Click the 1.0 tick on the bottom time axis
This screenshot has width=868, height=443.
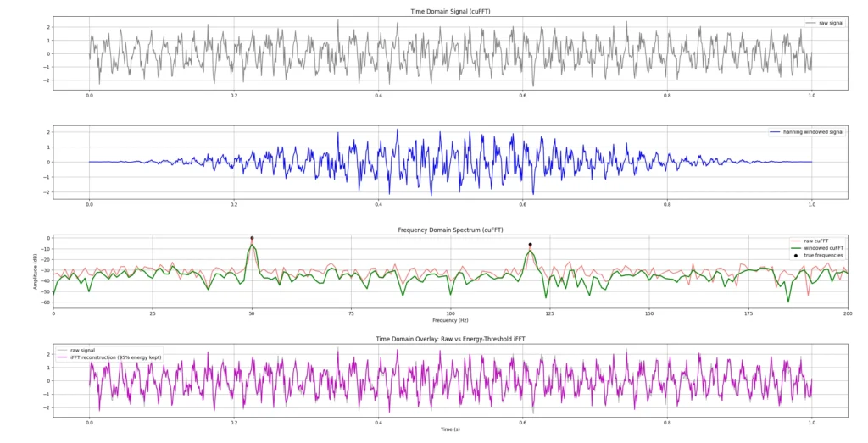tap(811, 422)
